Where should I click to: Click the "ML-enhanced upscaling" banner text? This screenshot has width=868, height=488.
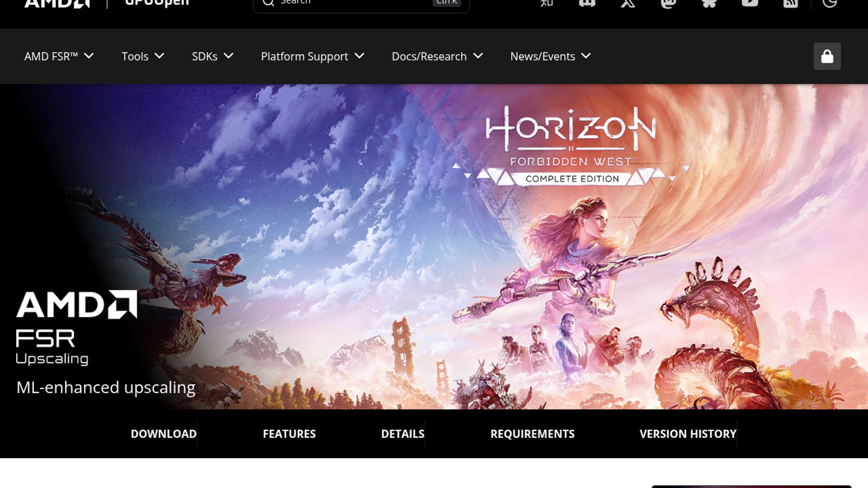pyautogui.click(x=106, y=388)
